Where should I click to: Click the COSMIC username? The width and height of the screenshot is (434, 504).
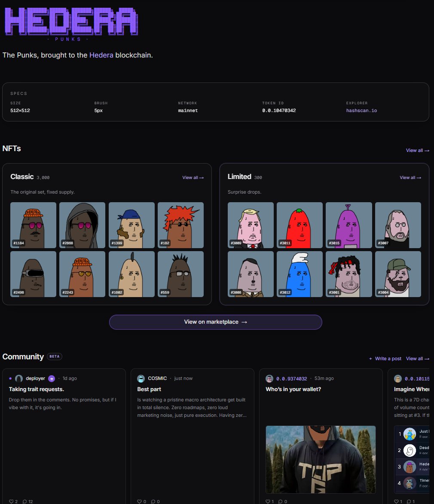pyautogui.click(x=157, y=379)
